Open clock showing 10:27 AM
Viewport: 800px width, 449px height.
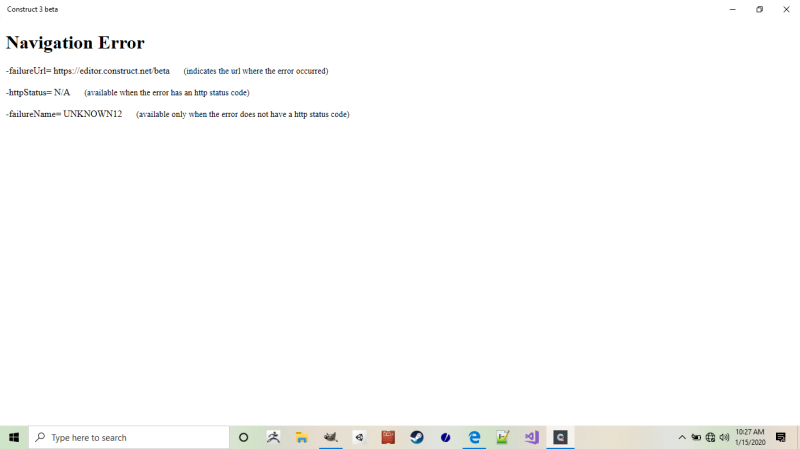click(x=750, y=437)
